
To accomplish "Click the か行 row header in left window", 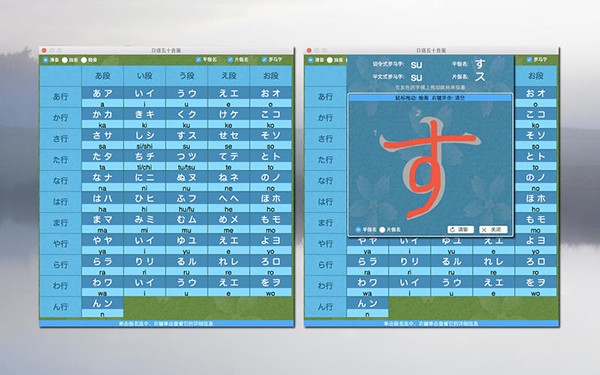I will coord(60,118).
